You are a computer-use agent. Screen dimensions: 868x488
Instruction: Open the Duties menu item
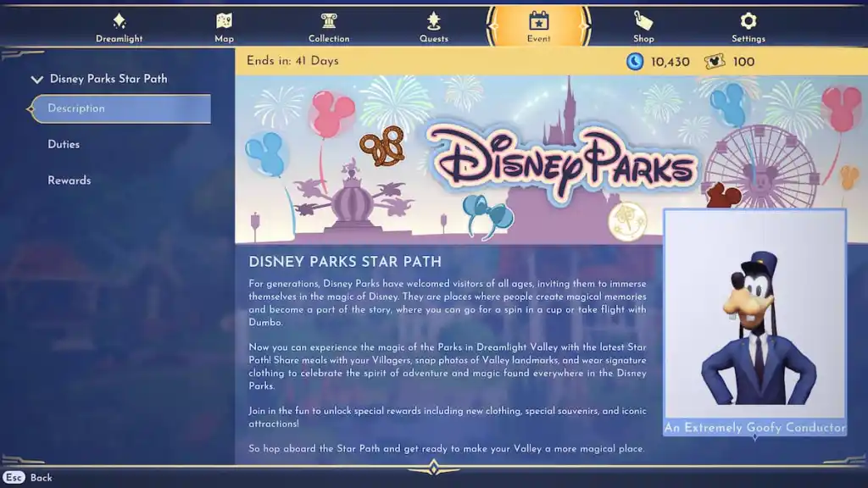click(x=64, y=144)
